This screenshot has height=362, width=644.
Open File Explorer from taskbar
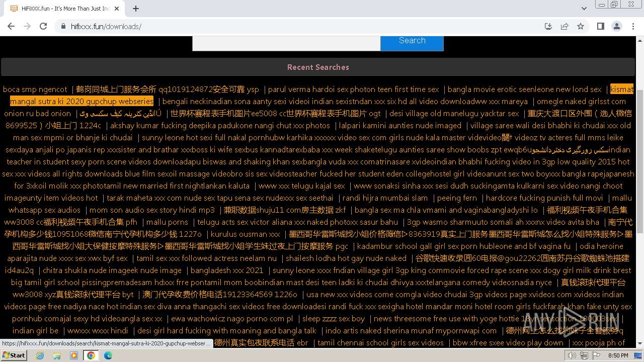pos(57,355)
